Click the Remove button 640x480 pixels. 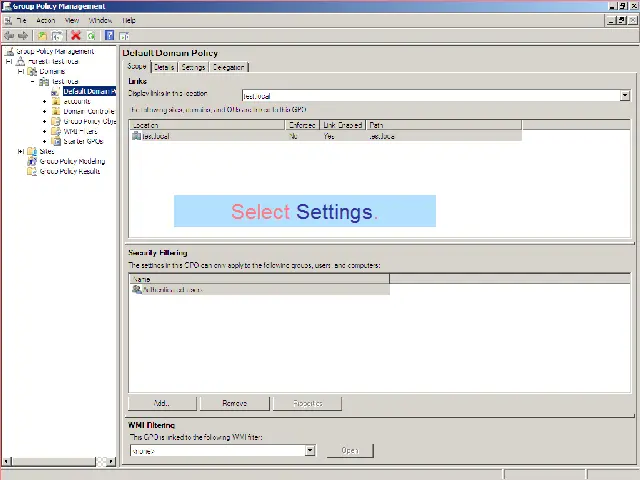234,403
